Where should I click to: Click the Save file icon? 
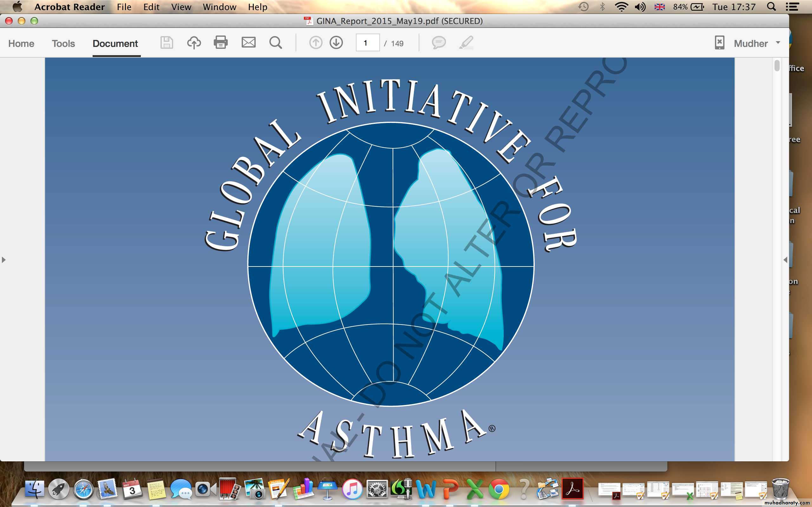167,43
